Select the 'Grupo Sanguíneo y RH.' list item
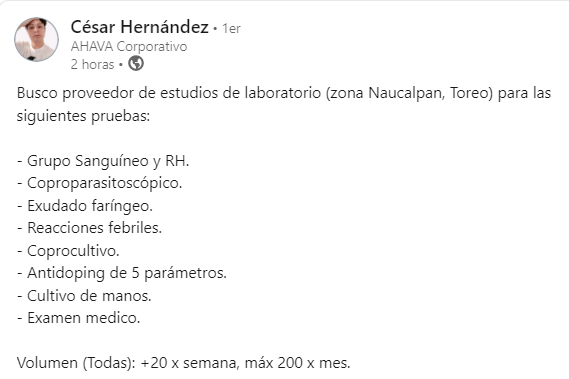The height and width of the screenshot is (379, 569). click(x=103, y=161)
